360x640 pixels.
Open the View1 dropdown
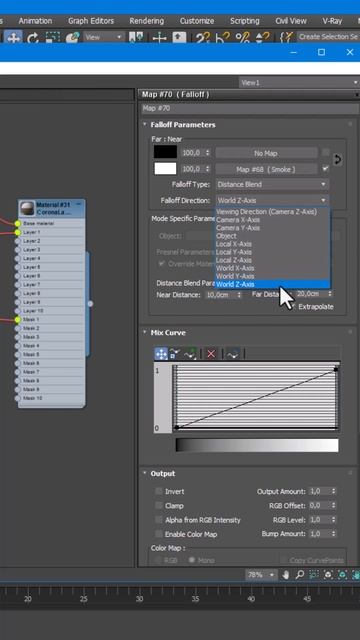[x=298, y=82]
